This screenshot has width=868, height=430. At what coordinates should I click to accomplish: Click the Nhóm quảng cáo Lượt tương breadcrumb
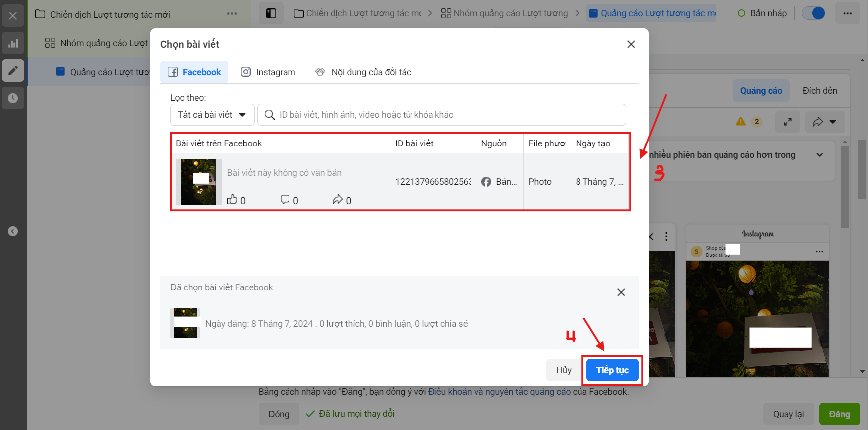click(x=505, y=13)
